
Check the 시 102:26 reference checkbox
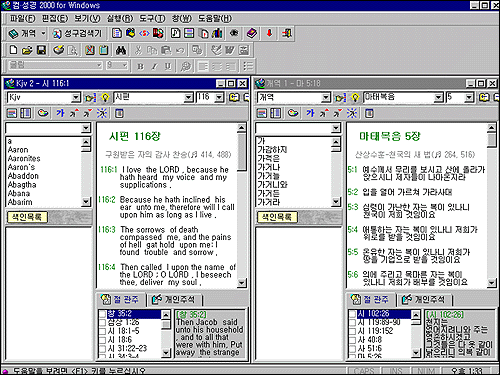point(353,314)
